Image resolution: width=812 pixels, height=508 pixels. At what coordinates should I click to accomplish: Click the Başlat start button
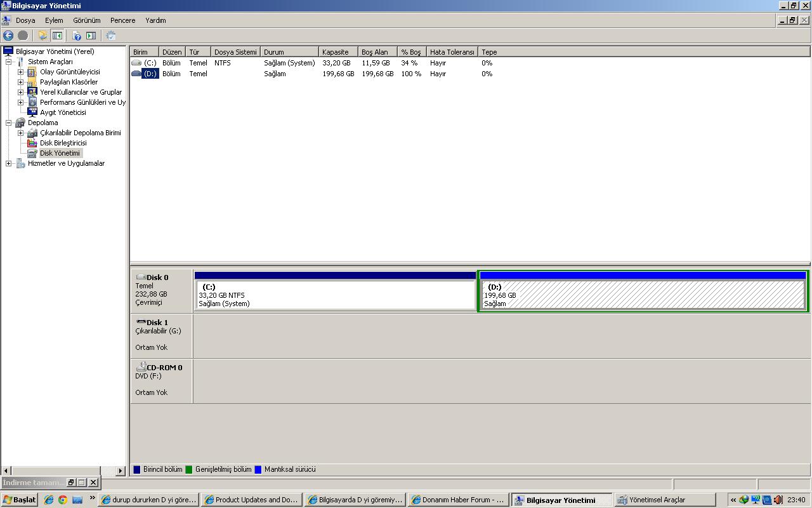point(20,500)
